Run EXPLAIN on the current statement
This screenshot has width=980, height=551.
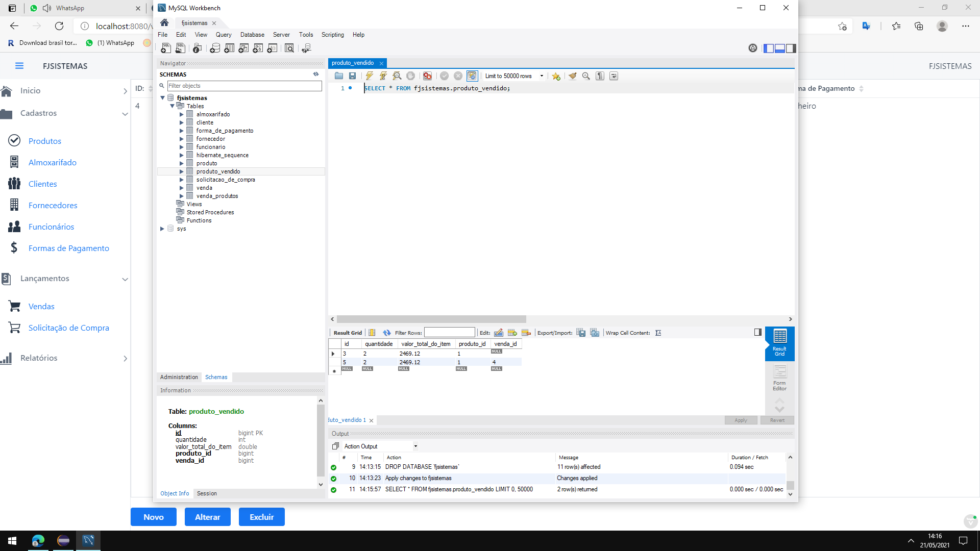click(x=397, y=76)
